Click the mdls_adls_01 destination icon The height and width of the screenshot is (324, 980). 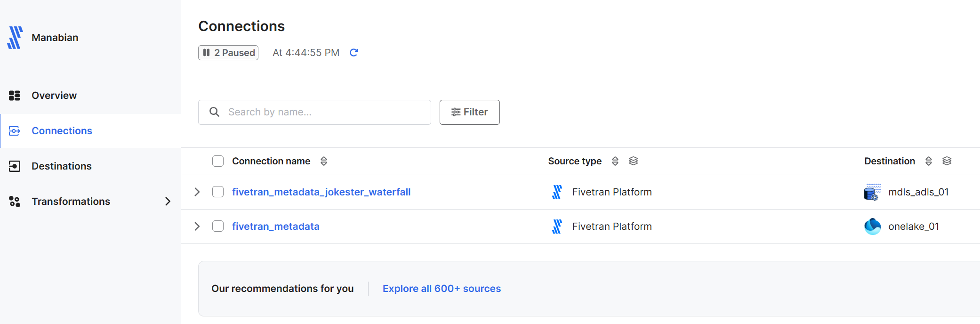click(872, 192)
